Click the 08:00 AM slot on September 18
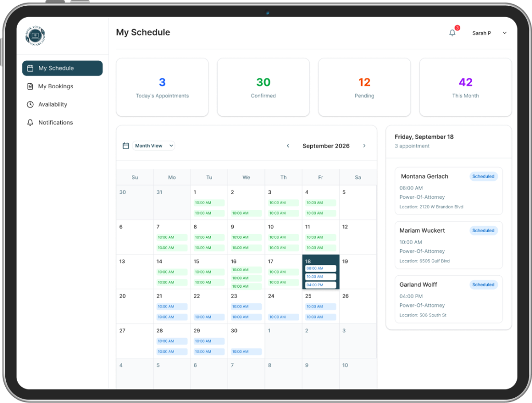 pos(321,268)
